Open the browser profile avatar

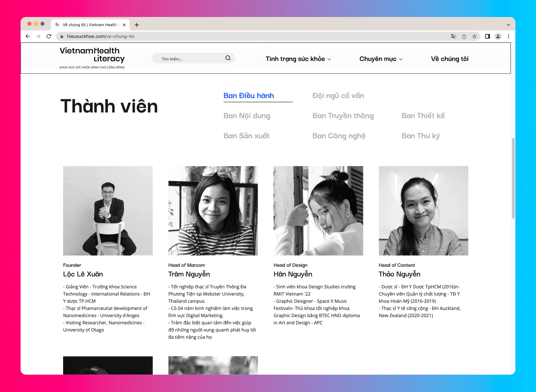498,36
